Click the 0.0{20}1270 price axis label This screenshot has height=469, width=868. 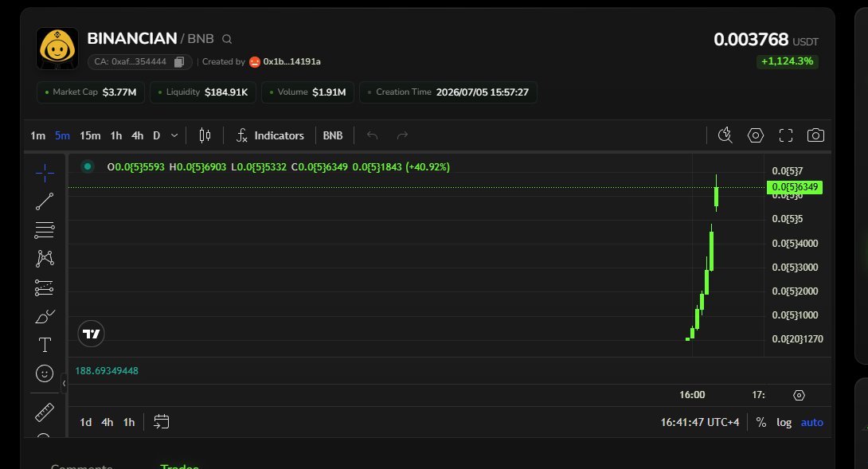tap(797, 339)
